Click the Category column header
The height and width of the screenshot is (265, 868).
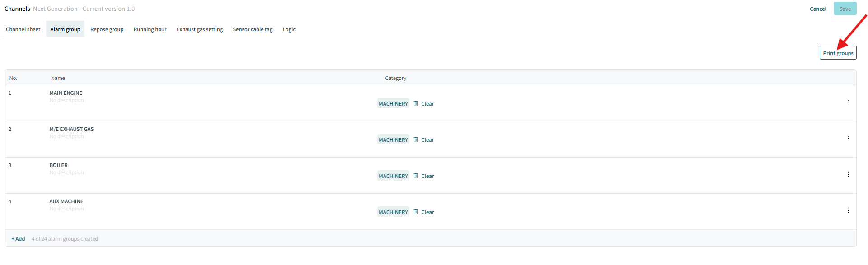[396, 78]
